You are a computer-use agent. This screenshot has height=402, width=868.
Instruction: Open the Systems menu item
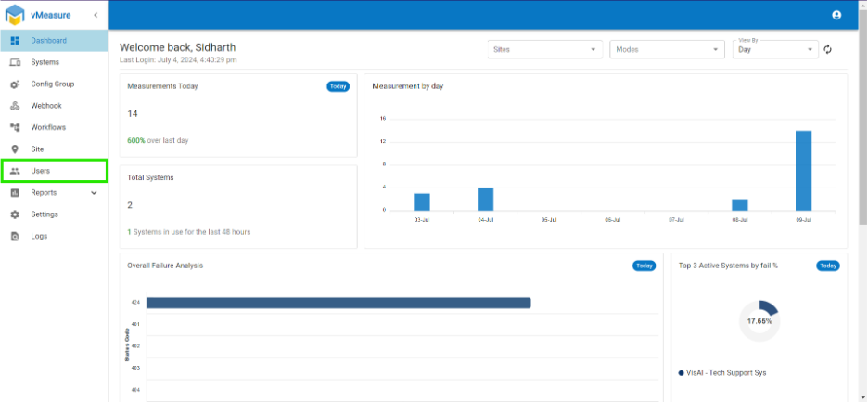pos(54,62)
